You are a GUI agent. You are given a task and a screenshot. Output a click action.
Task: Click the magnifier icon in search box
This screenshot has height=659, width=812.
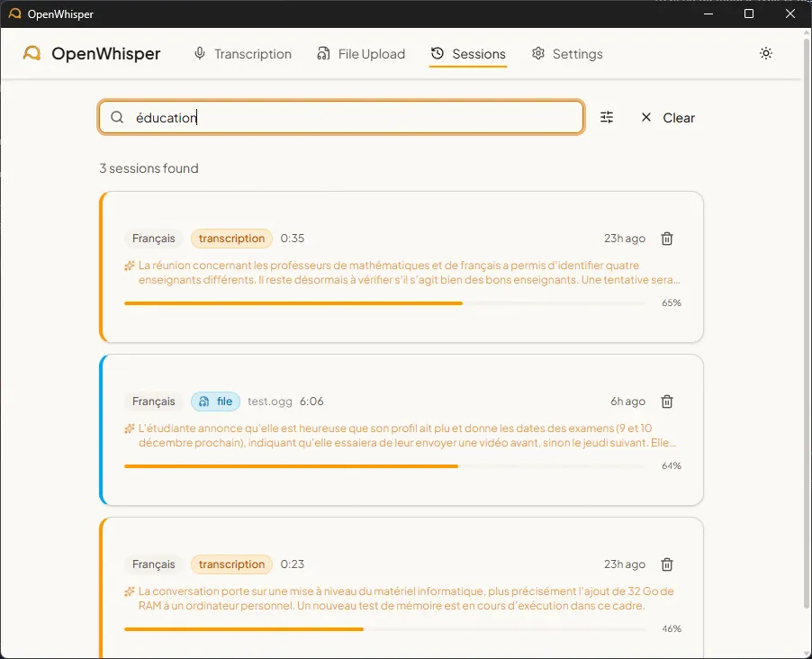coord(117,117)
